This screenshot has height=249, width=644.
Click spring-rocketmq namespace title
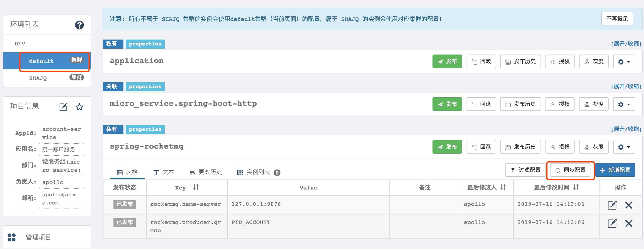point(147,146)
